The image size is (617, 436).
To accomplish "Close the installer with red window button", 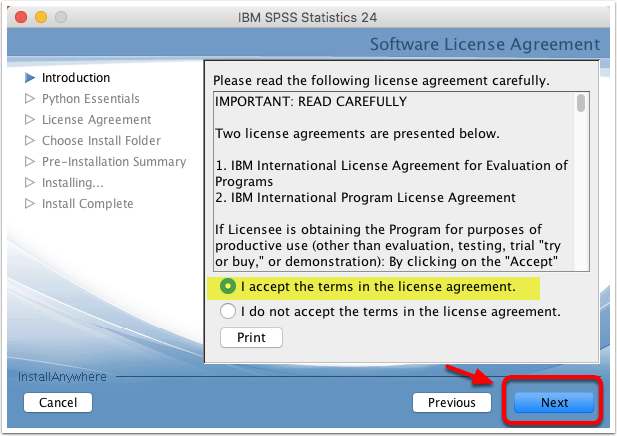I will (x=21, y=17).
